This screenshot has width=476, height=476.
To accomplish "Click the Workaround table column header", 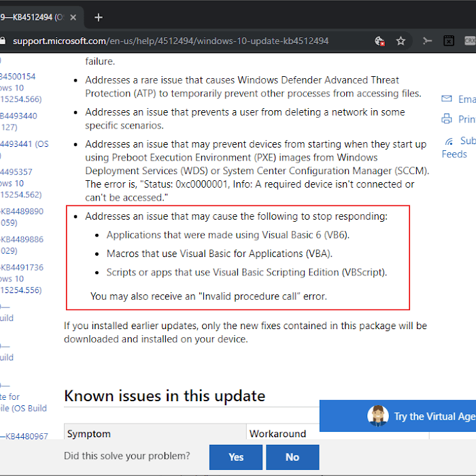I will 277,434.
